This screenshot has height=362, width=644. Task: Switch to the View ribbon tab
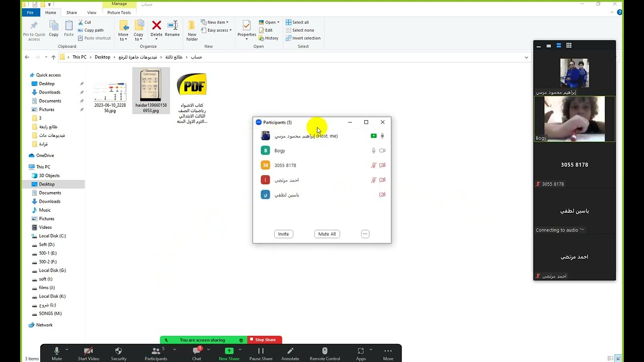point(92,13)
